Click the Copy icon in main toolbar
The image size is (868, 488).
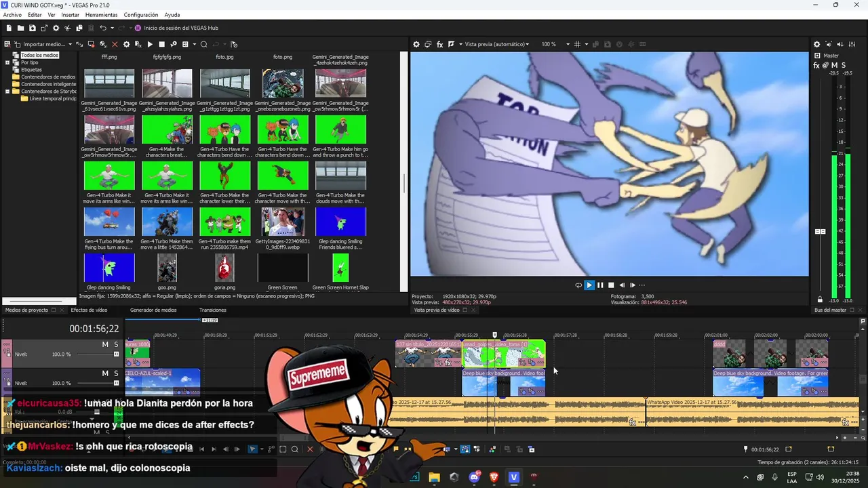79,28
